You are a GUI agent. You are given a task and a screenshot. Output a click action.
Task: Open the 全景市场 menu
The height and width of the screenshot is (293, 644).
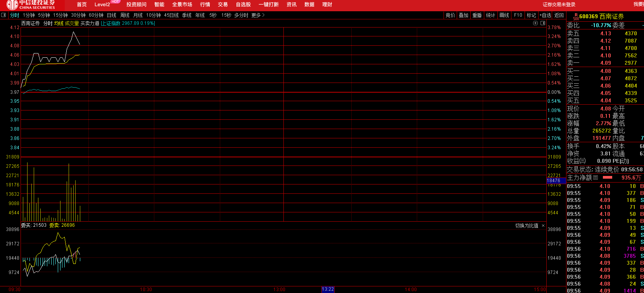(182, 5)
